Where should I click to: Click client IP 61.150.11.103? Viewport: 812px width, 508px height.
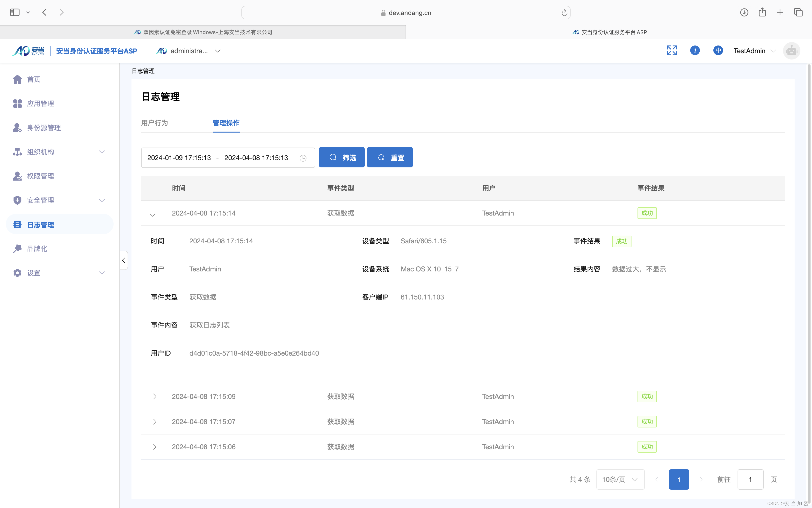[x=422, y=297]
